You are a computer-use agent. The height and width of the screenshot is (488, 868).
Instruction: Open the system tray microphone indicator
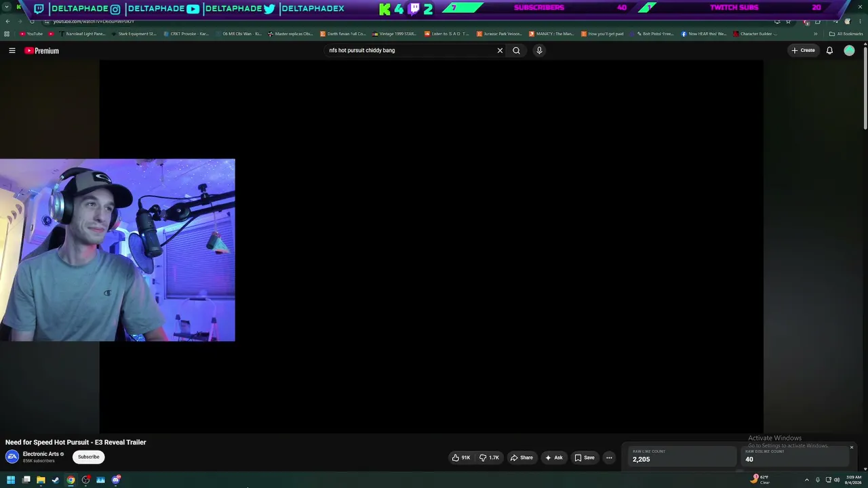pos(818,480)
